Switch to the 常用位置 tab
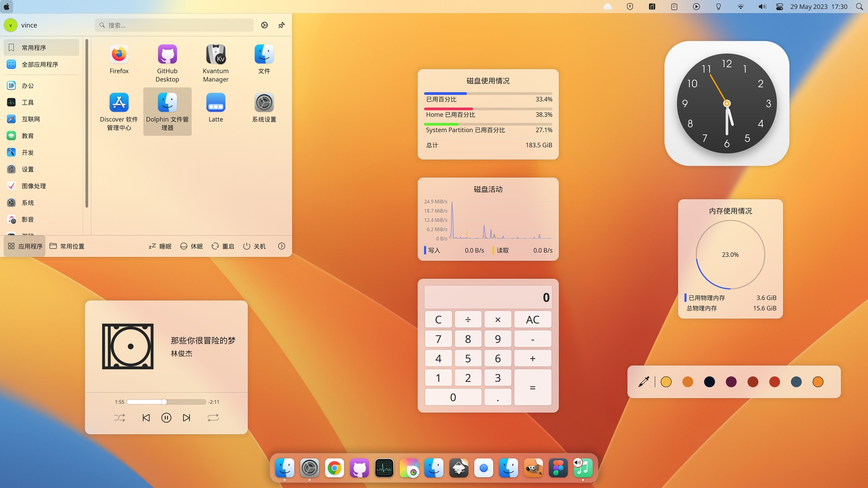The image size is (868, 488). click(67, 246)
